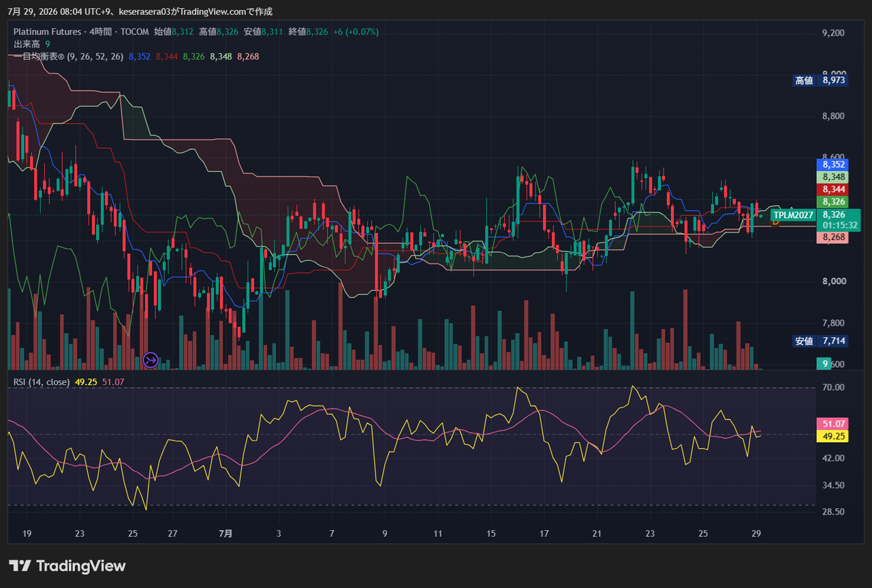
Task: Click the pink 51.07 RSI axis tag
Action: click(x=832, y=424)
